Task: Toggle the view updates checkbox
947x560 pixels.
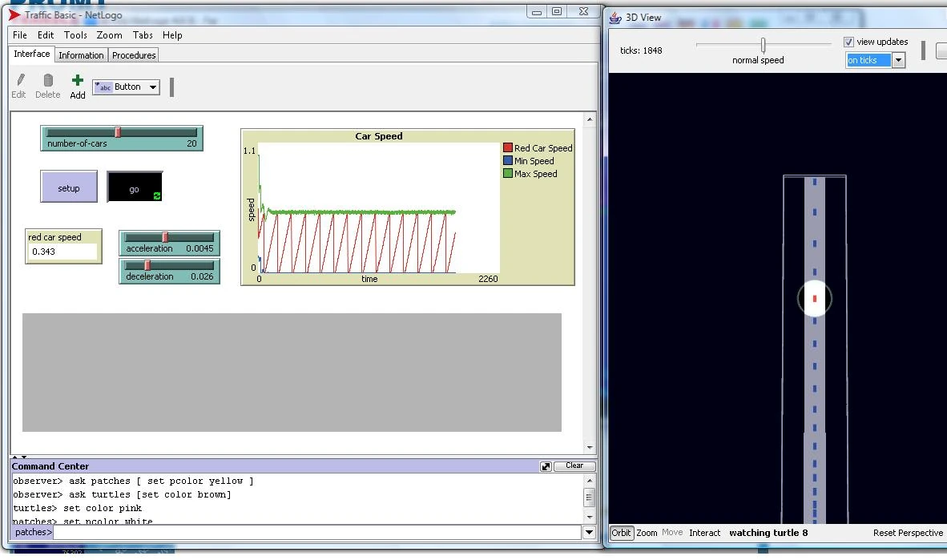Action: pos(848,42)
